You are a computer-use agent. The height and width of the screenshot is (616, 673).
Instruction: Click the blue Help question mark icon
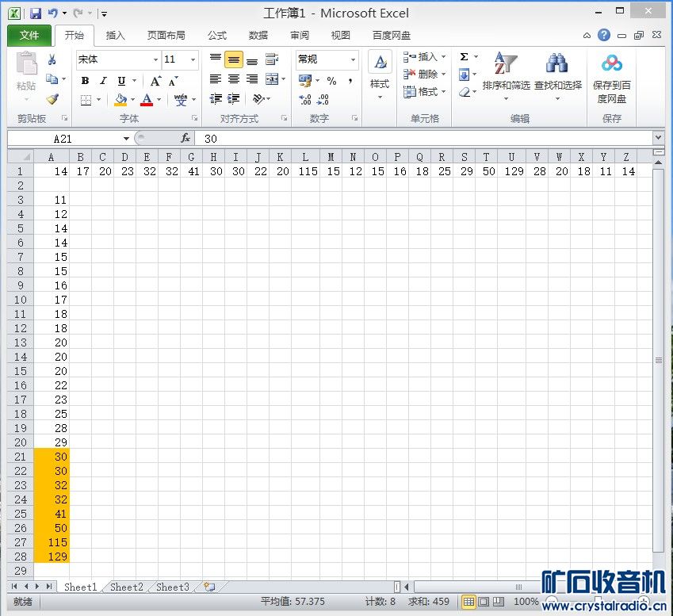click(604, 35)
